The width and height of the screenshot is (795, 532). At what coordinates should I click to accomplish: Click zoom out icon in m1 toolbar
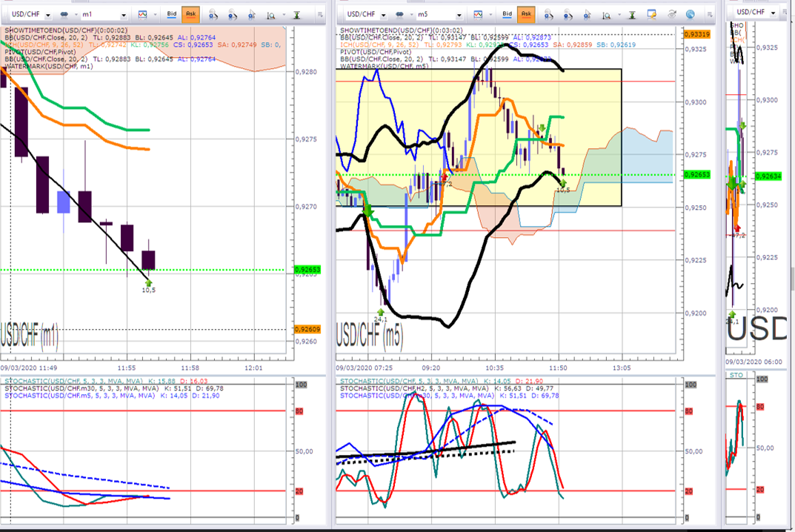pos(233,16)
